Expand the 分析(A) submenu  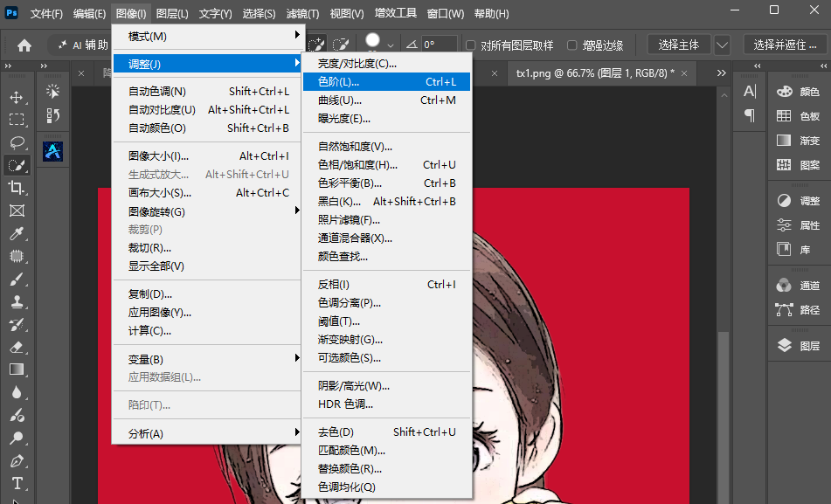pyautogui.click(x=209, y=433)
